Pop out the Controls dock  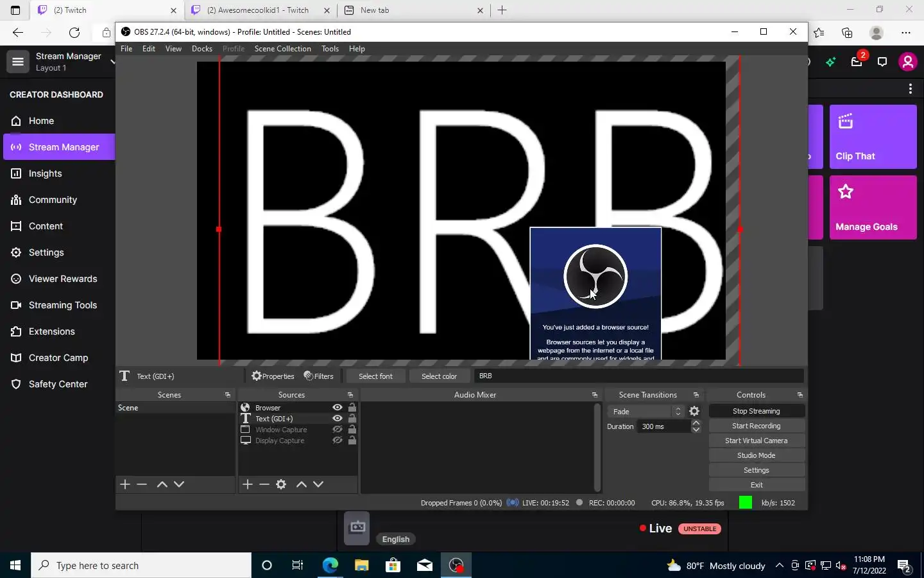tap(800, 395)
